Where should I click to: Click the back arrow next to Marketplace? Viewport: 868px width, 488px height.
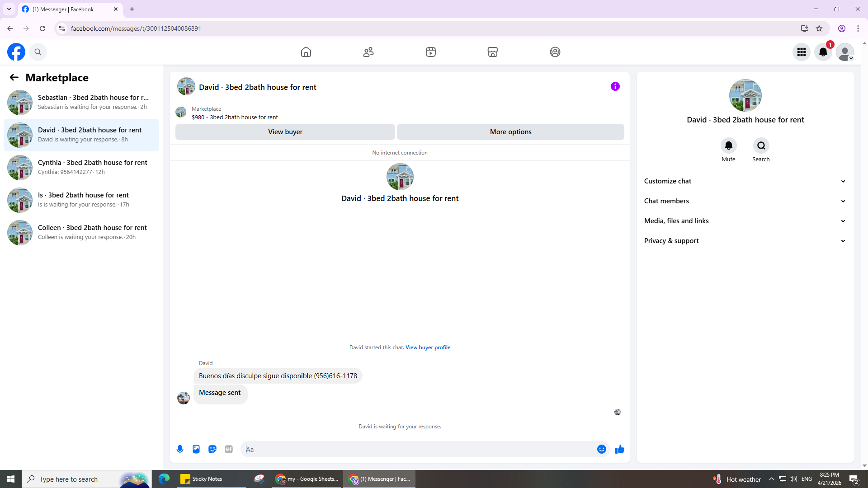point(14,78)
